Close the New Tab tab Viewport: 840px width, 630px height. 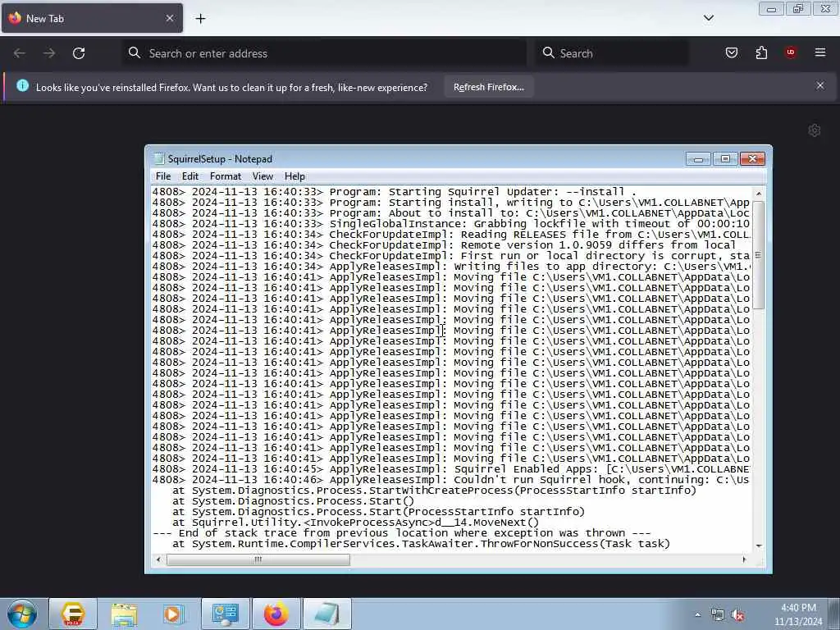(170, 18)
